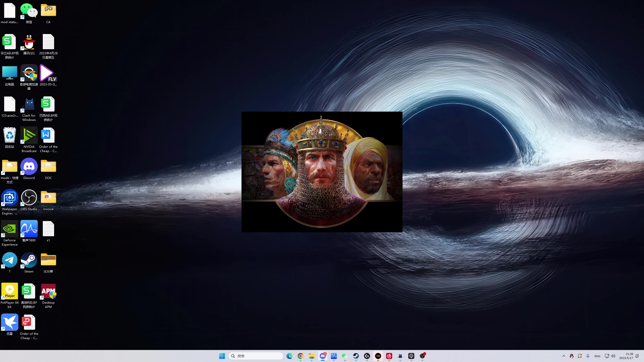Expand hidden system tray icons chevron

563,356
